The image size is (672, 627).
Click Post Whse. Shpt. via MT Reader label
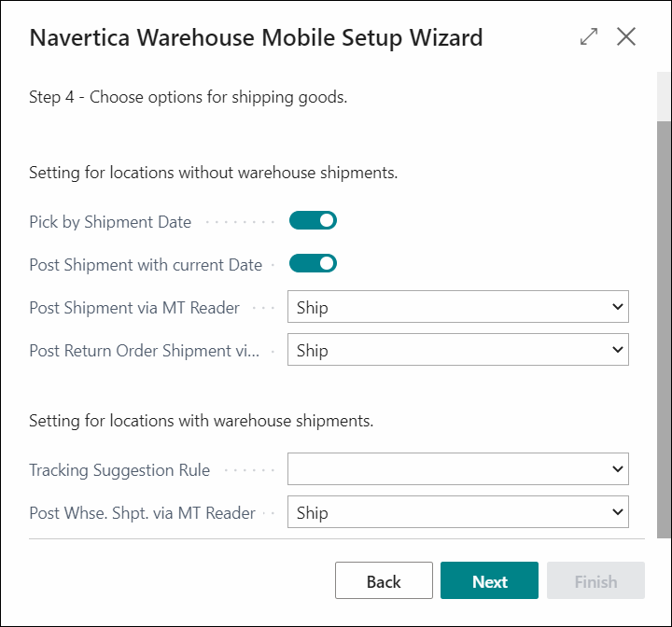click(x=142, y=513)
